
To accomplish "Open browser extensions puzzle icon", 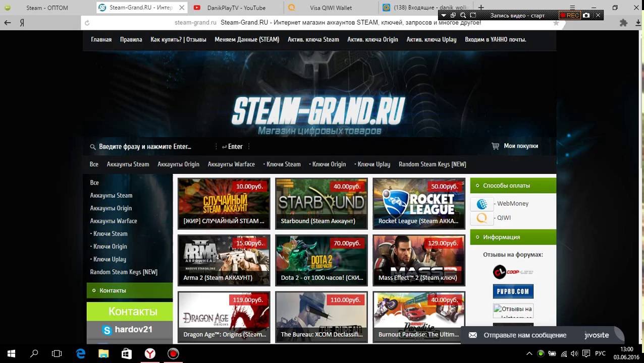I will pyautogui.click(x=623, y=23).
